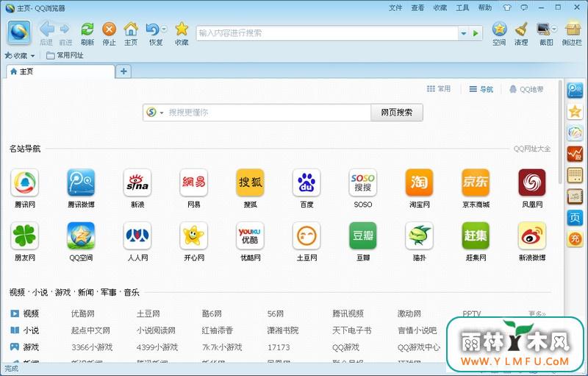The width and height of the screenshot is (588, 376).
Task: Open the 工具 menu
Action: [x=462, y=7]
